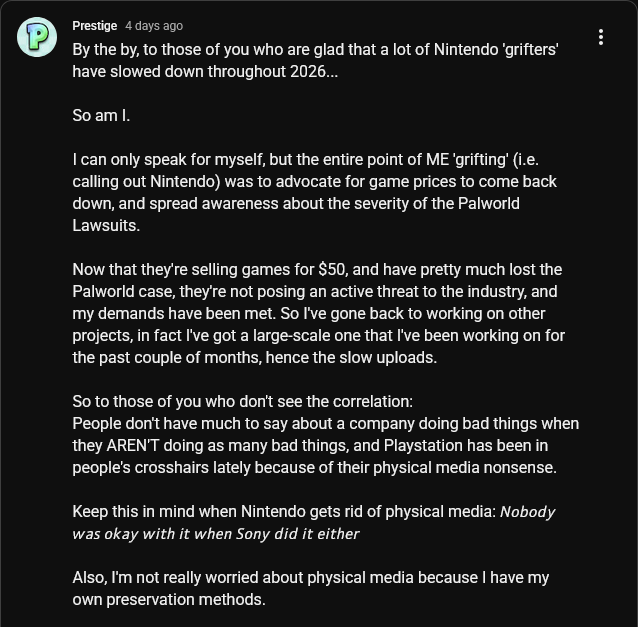
Task: Click the phrase 'calling out Nintendo)'
Action: point(146,181)
